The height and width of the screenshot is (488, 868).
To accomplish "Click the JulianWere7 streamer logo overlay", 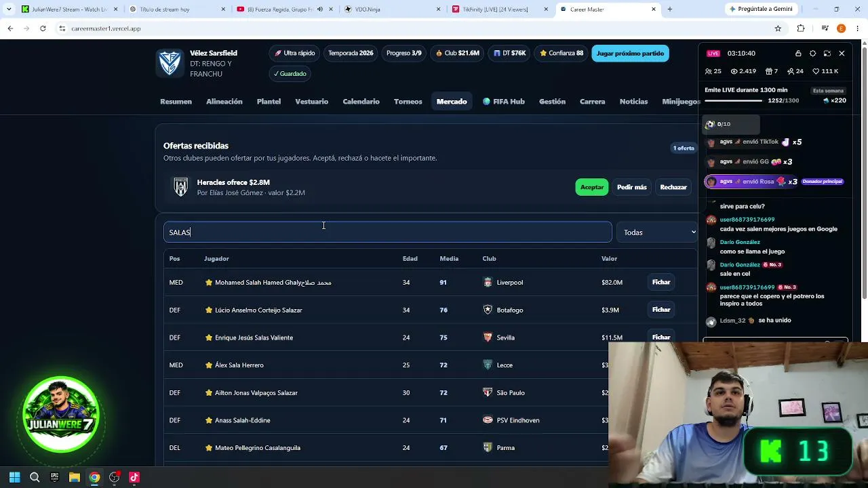I will [61, 415].
